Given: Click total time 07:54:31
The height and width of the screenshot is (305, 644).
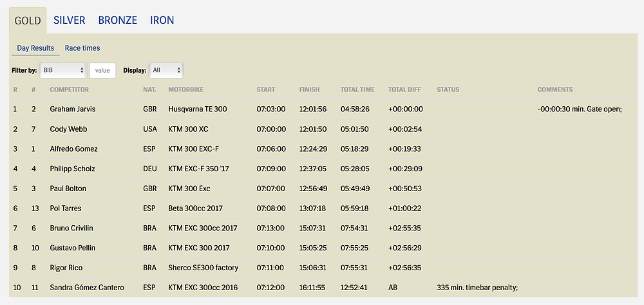Looking at the screenshot, I should click(x=354, y=228).
